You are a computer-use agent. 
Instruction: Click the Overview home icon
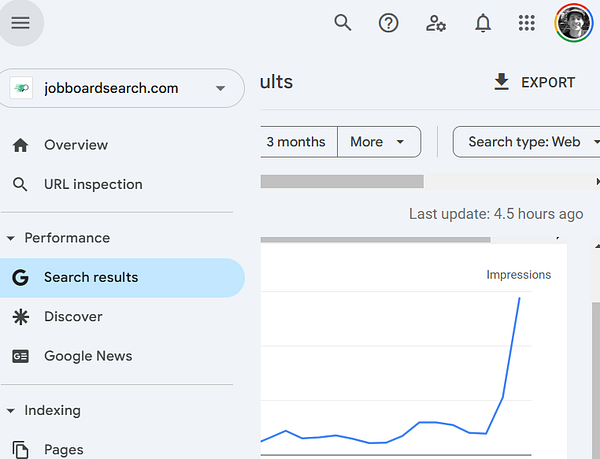coord(20,145)
